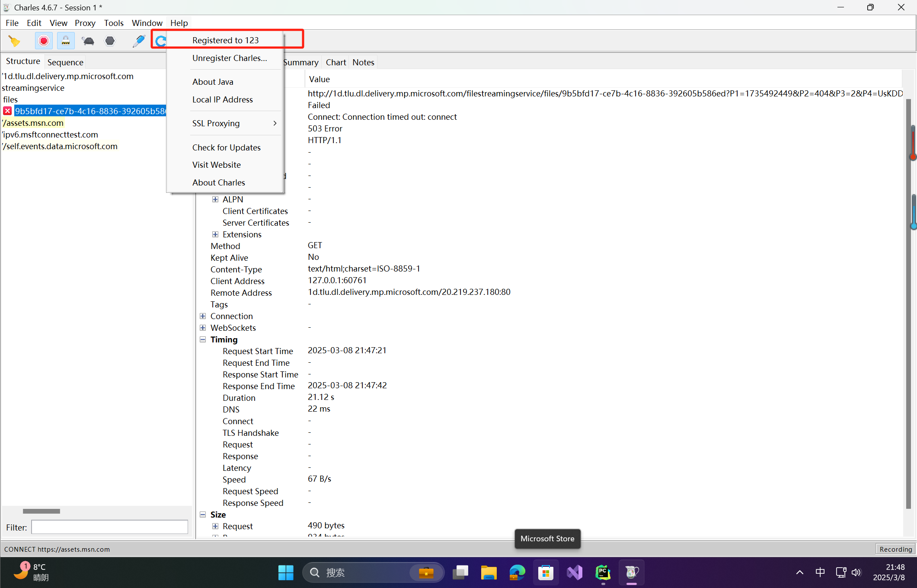Image resolution: width=917 pixels, height=588 pixels.
Task: Click the horizontal scrollbar in structure pane
Action: click(42, 511)
